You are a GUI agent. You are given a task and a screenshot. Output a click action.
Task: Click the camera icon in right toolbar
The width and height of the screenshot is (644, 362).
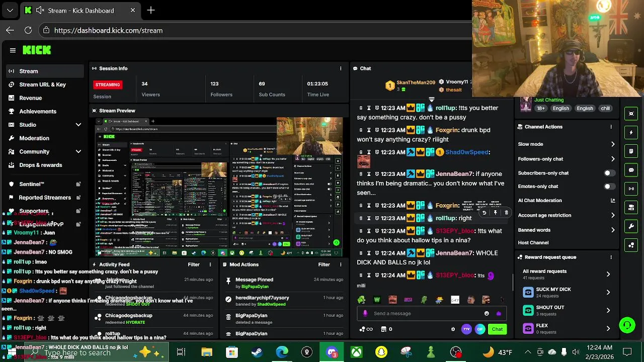tap(631, 207)
